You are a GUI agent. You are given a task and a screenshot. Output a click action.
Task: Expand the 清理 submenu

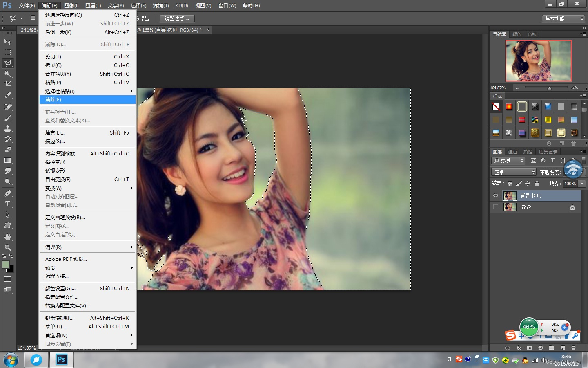[87, 247]
